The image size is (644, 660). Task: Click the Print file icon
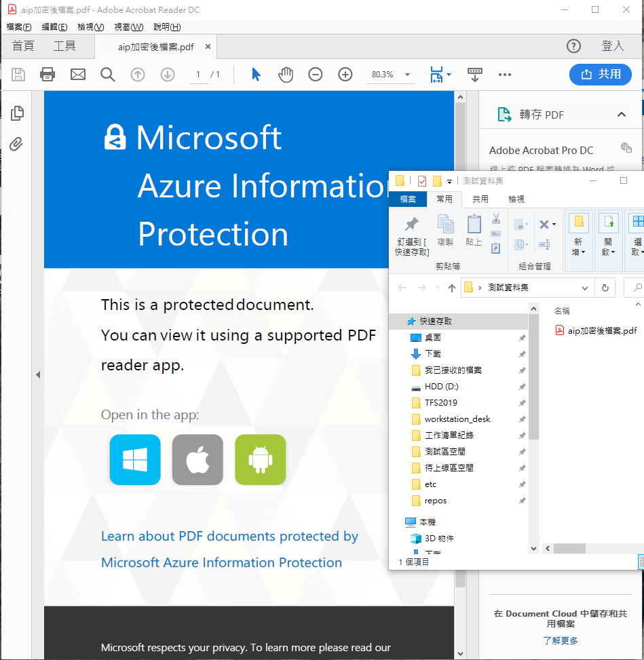coord(48,75)
